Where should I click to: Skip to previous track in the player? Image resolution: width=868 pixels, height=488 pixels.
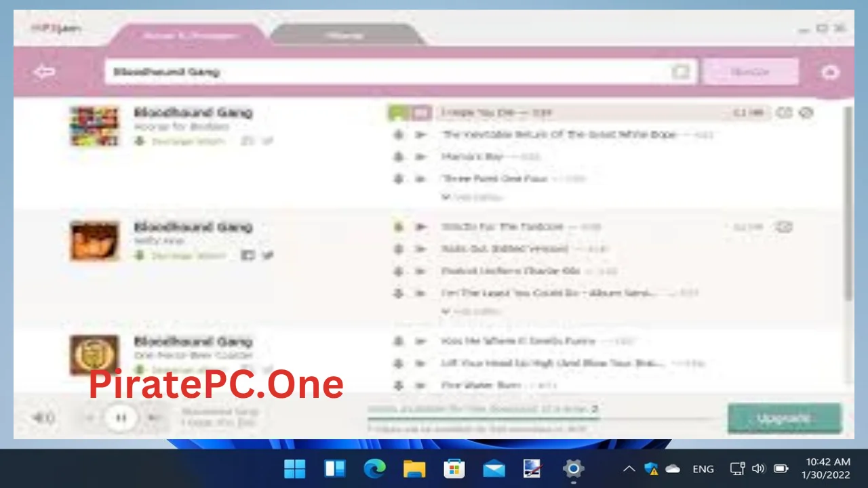(89, 418)
